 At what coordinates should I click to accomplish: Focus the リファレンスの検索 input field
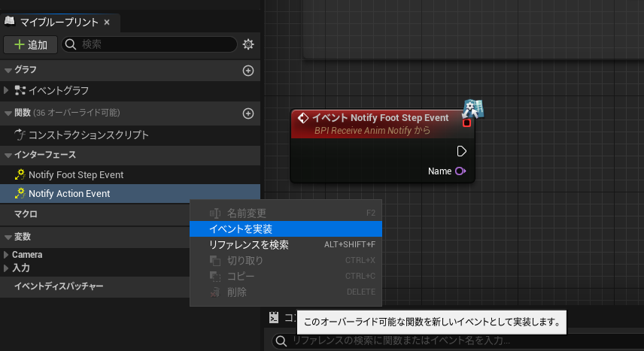tap(458, 340)
